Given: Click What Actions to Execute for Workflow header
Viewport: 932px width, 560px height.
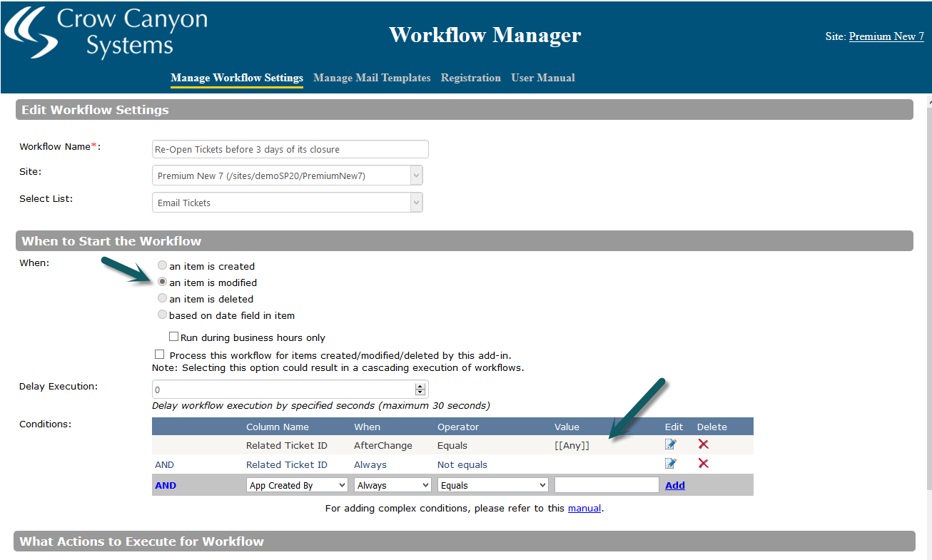Looking at the screenshot, I should 465,541.
